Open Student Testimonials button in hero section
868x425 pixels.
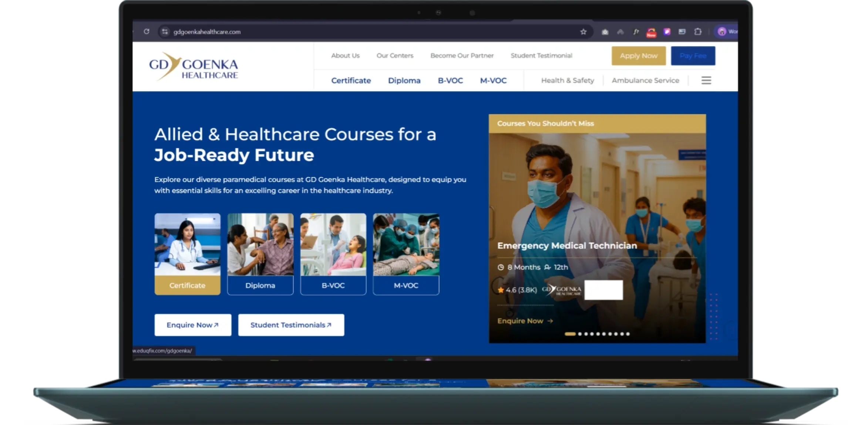(291, 325)
